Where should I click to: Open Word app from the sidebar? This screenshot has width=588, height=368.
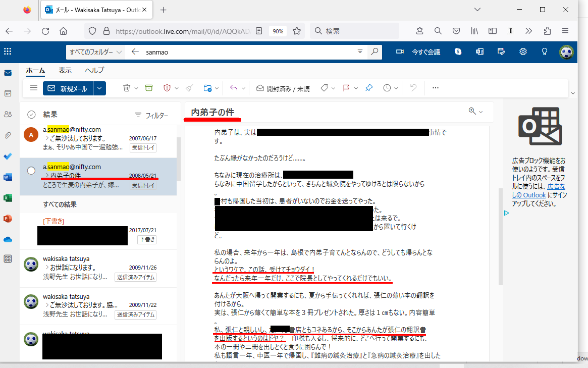click(8, 177)
